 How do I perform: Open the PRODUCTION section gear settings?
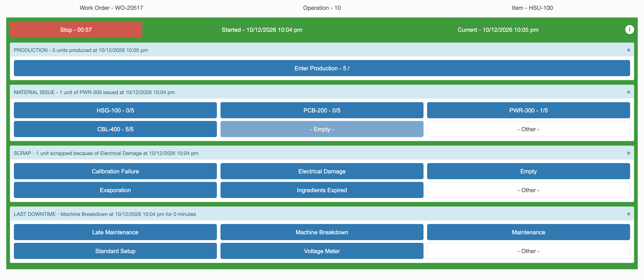pos(628,50)
